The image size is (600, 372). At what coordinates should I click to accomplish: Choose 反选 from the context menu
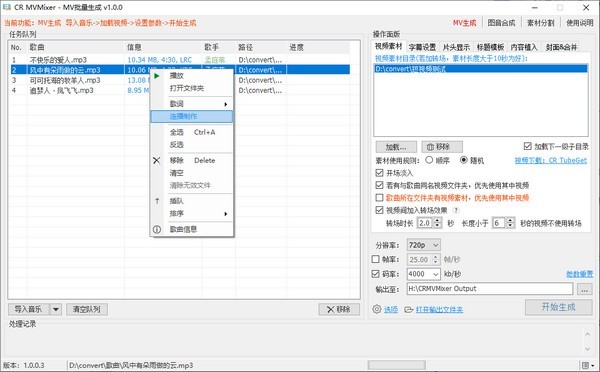(x=192, y=145)
